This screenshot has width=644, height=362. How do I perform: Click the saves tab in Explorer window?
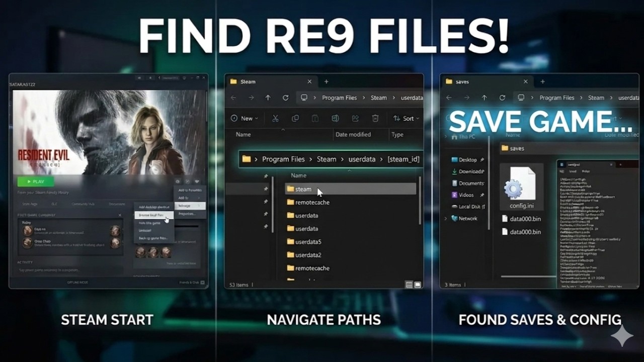coord(487,81)
